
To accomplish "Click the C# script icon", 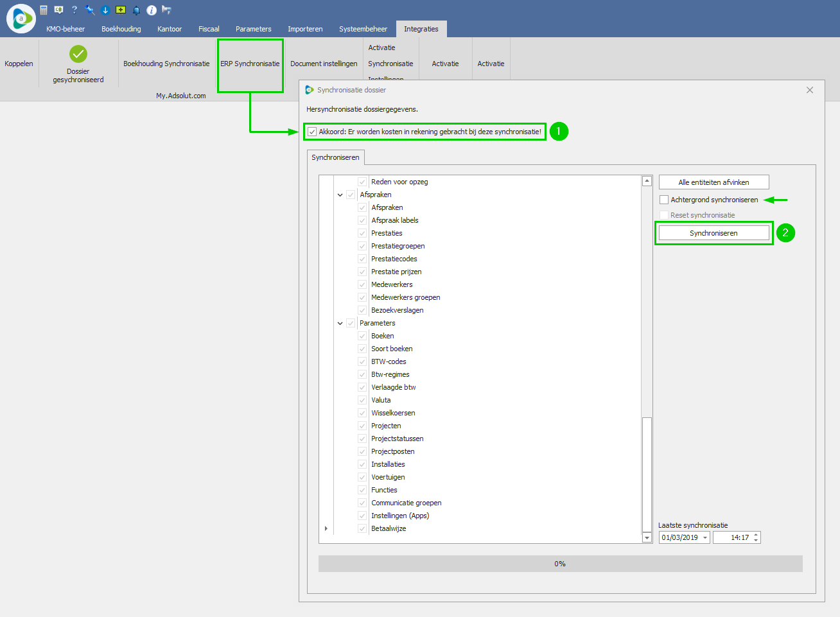I will (x=59, y=10).
